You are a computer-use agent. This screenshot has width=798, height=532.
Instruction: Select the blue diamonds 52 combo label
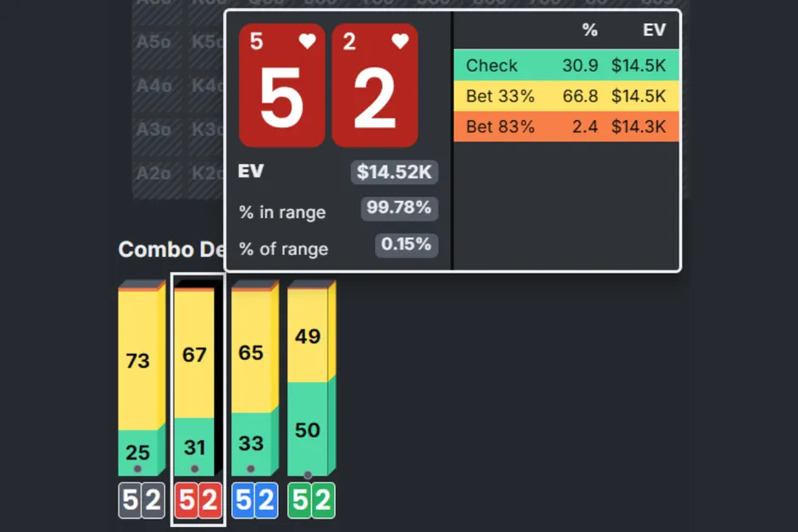click(x=255, y=501)
